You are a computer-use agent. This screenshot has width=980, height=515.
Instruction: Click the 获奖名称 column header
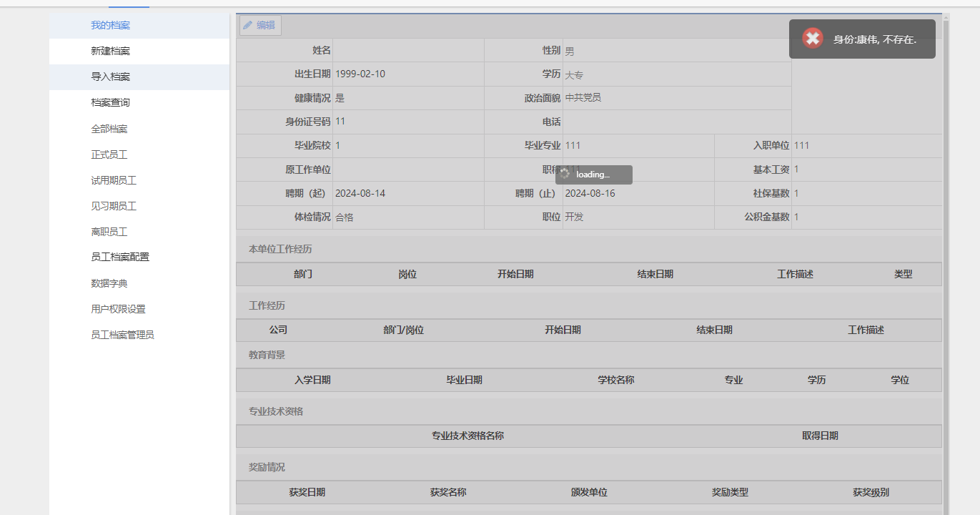[x=448, y=492]
